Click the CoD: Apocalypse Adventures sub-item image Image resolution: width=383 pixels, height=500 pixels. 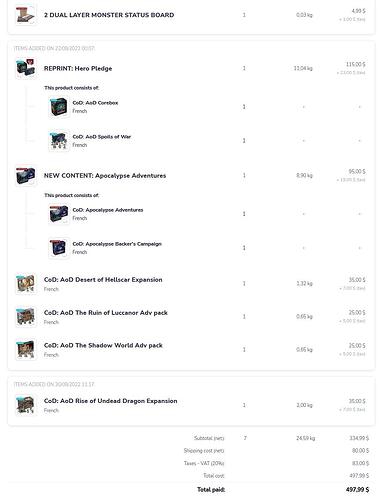(x=59, y=214)
